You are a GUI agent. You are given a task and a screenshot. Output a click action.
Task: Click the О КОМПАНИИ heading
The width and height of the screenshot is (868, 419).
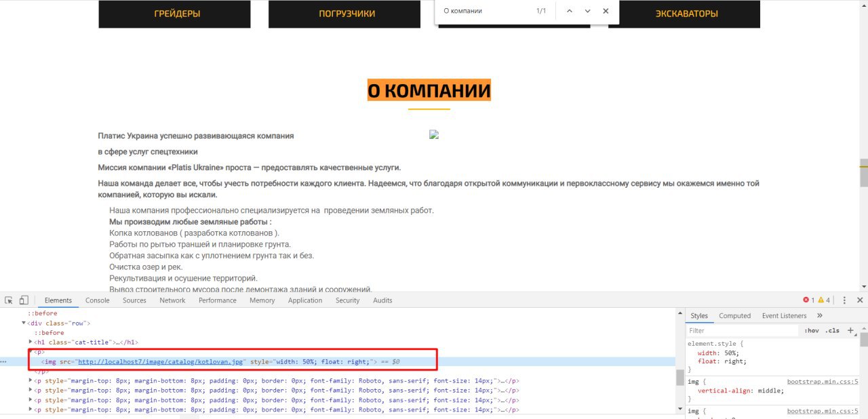point(429,90)
